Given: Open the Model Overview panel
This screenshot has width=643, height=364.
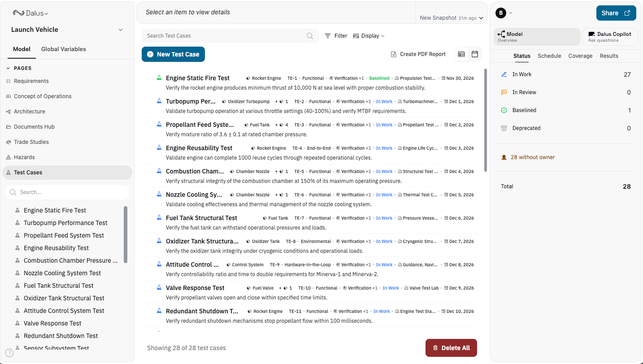Looking at the screenshot, I should click(x=537, y=37).
